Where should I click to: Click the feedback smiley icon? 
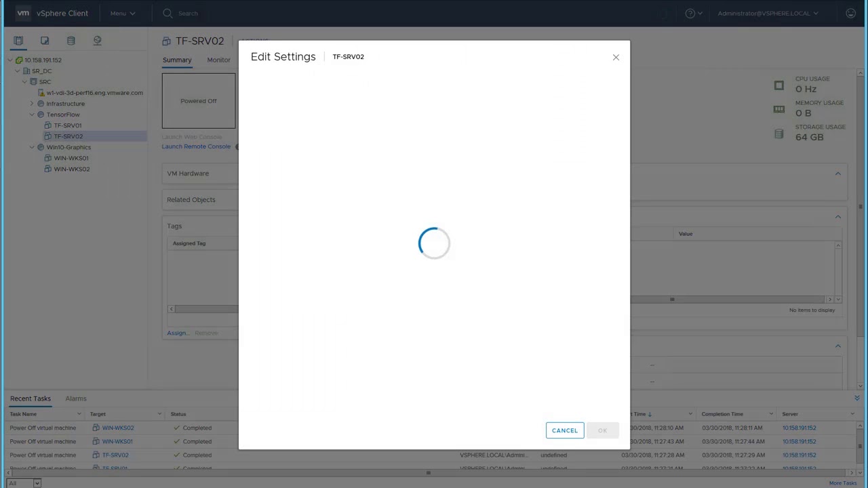click(851, 13)
